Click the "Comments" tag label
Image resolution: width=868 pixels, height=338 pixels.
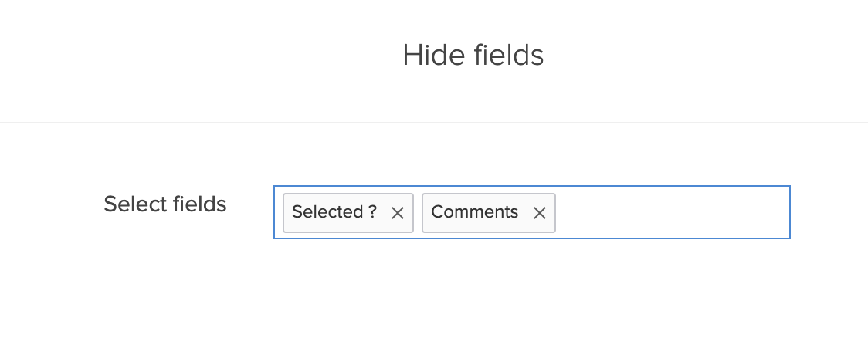474,212
